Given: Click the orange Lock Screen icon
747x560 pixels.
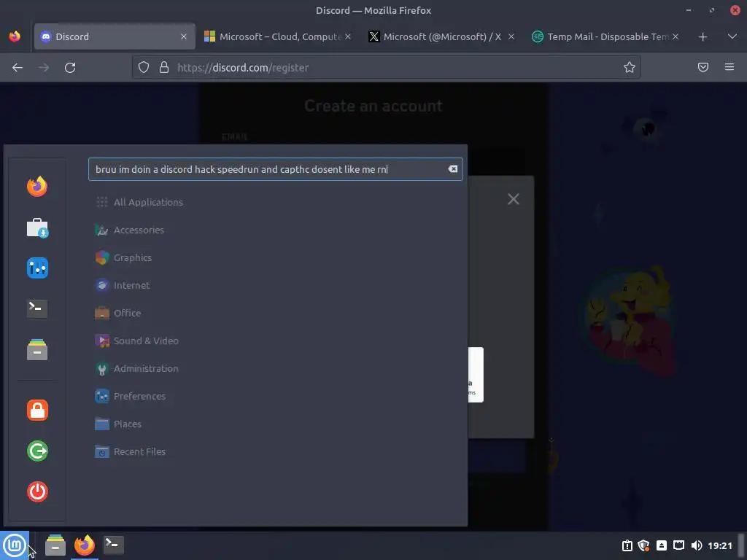Looking at the screenshot, I should point(37,410).
